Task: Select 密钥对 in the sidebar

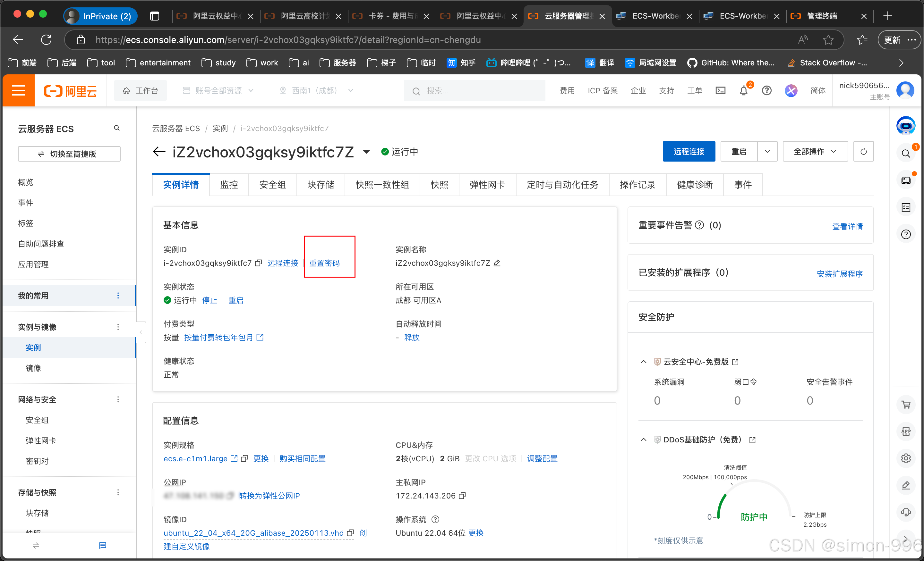Action: (x=37, y=461)
